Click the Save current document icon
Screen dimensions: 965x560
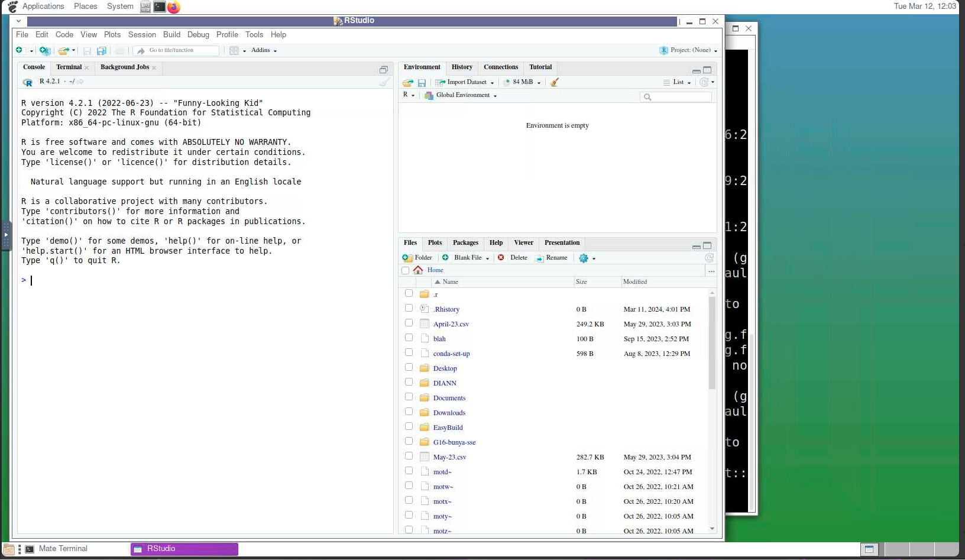(x=87, y=51)
